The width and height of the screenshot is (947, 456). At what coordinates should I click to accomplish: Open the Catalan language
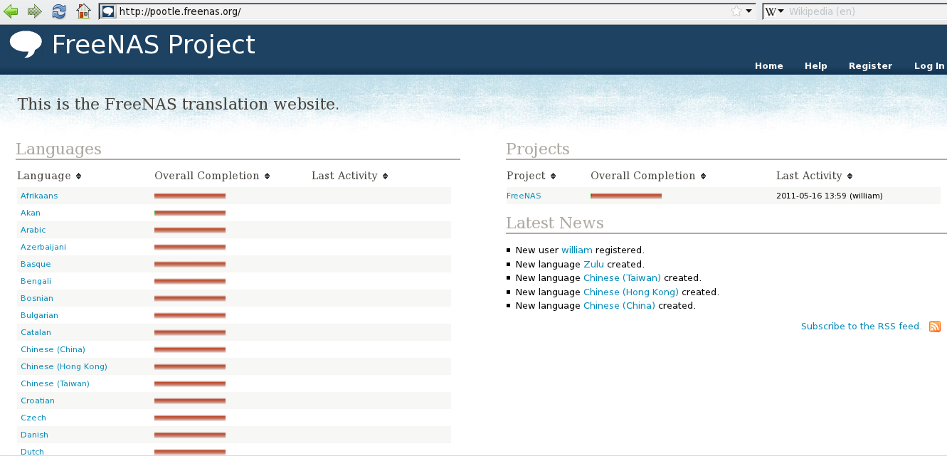(x=36, y=332)
